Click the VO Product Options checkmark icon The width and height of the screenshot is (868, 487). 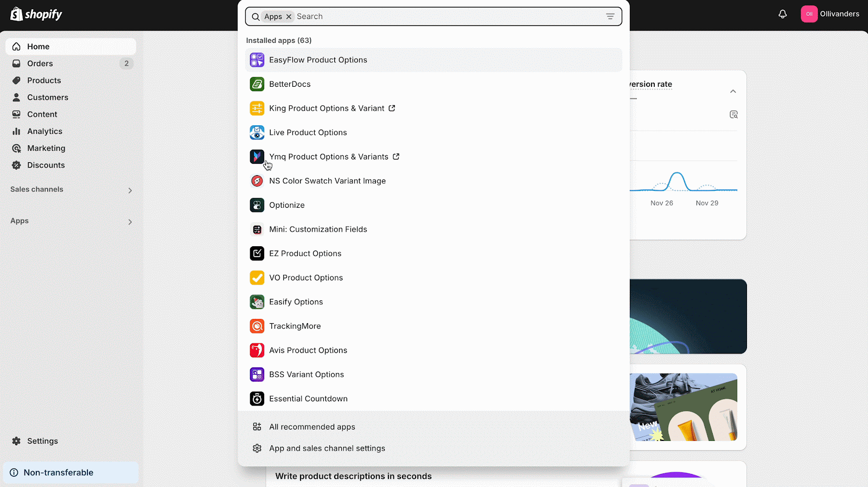point(257,278)
